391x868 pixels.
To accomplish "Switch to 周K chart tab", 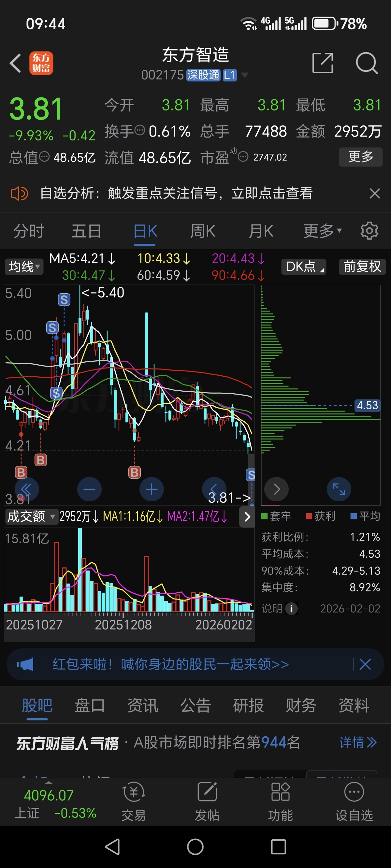I will click(x=203, y=231).
